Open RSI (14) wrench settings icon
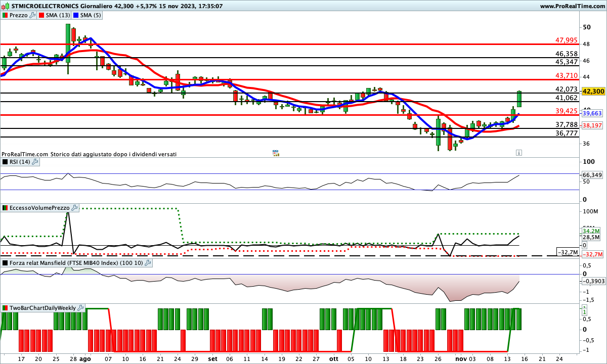Image resolution: width=607 pixels, height=364 pixels. click(x=35, y=162)
